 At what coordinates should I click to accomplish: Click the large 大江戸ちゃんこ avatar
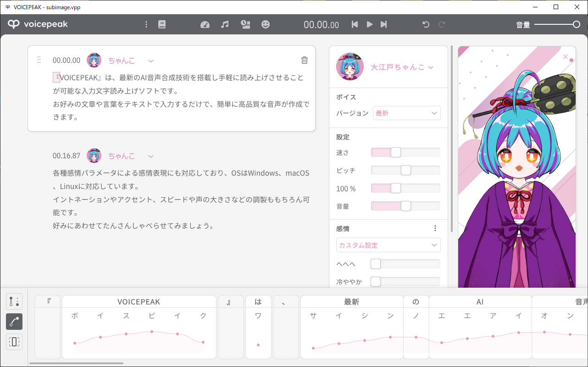350,67
